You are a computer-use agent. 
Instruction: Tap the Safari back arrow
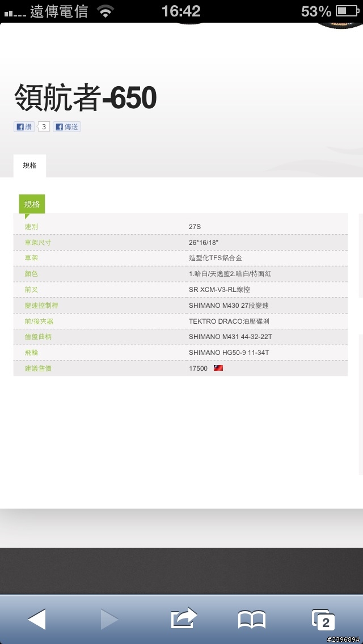[x=37, y=620]
